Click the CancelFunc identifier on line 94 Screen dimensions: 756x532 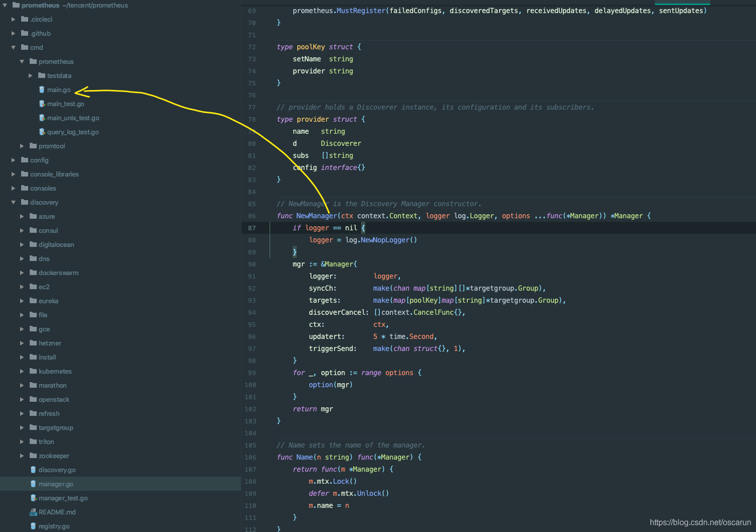(434, 312)
